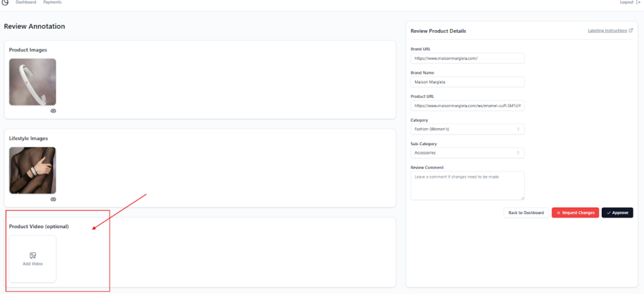Click the Review Comment text area

[467, 185]
